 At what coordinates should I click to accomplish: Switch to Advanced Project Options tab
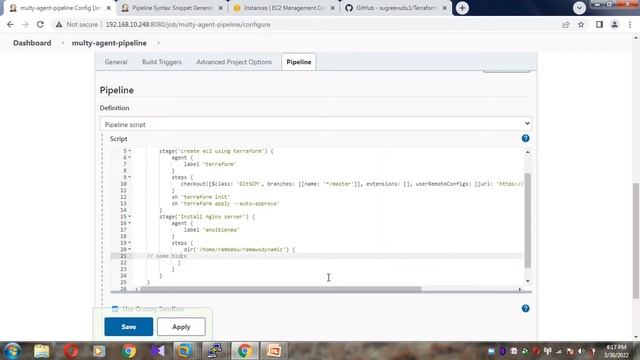(234, 62)
